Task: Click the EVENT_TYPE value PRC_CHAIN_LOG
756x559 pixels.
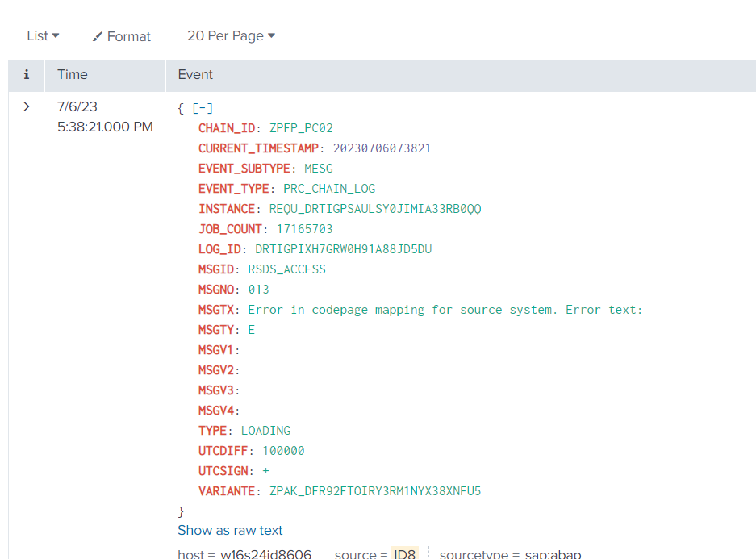Action: (329, 189)
